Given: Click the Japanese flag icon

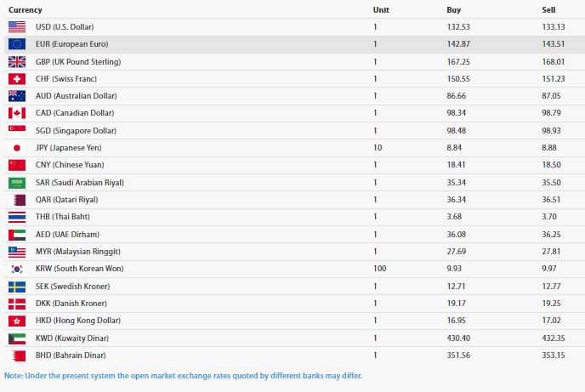Looking at the screenshot, I should coord(17,148).
